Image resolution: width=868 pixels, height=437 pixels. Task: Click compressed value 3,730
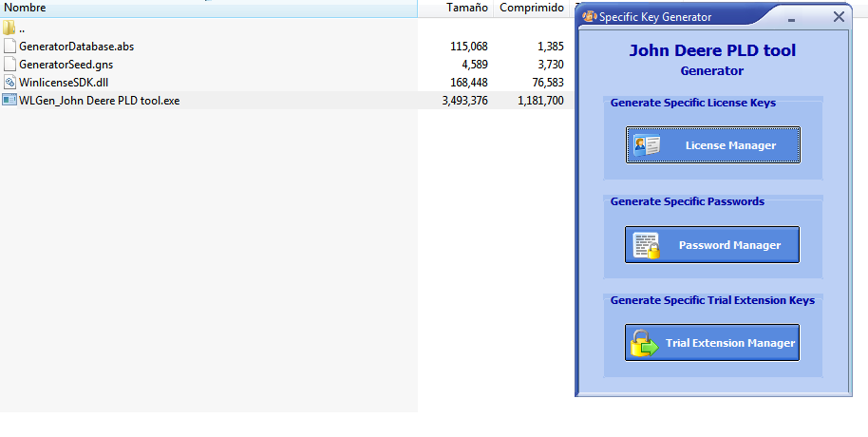(x=551, y=65)
